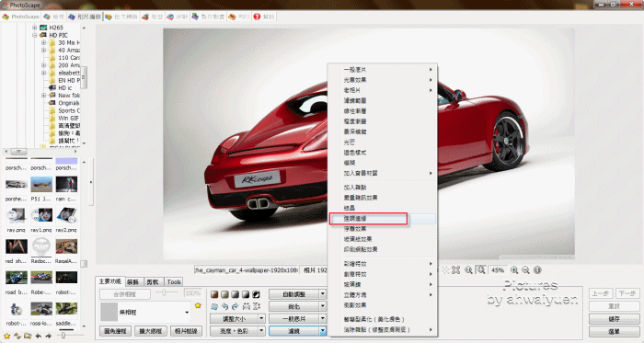Click the yellow star beside frame selector
644x343 pixels.
click(x=198, y=305)
